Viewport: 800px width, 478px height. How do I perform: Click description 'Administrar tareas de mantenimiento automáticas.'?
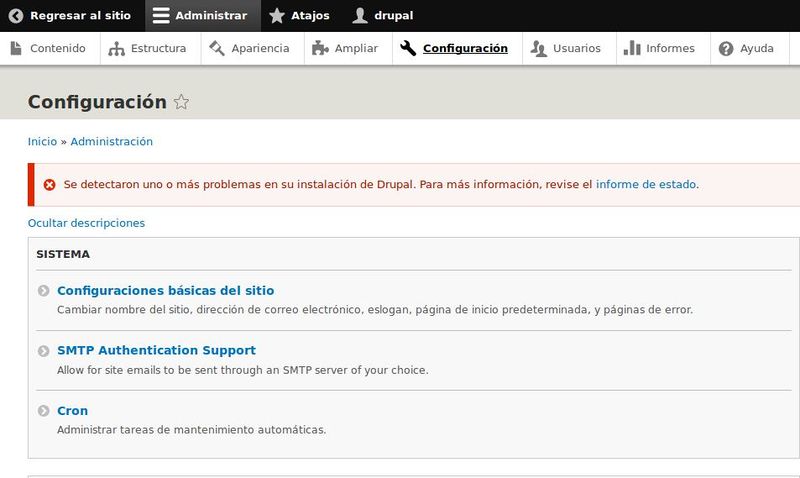[191, 430]
